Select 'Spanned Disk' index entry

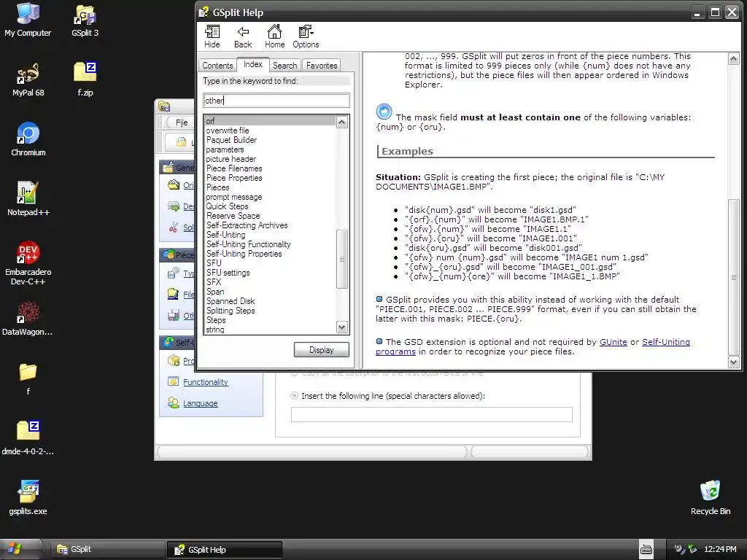pyautogui.click(x=231, y=301)
